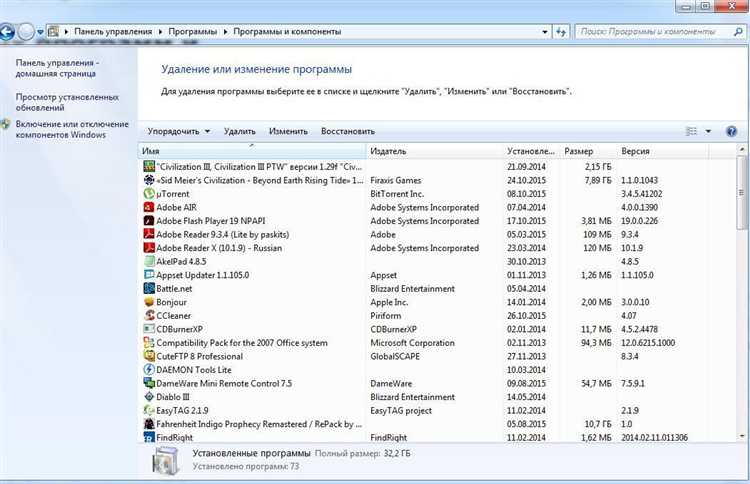Click the Piriform publisher cell

386,316
